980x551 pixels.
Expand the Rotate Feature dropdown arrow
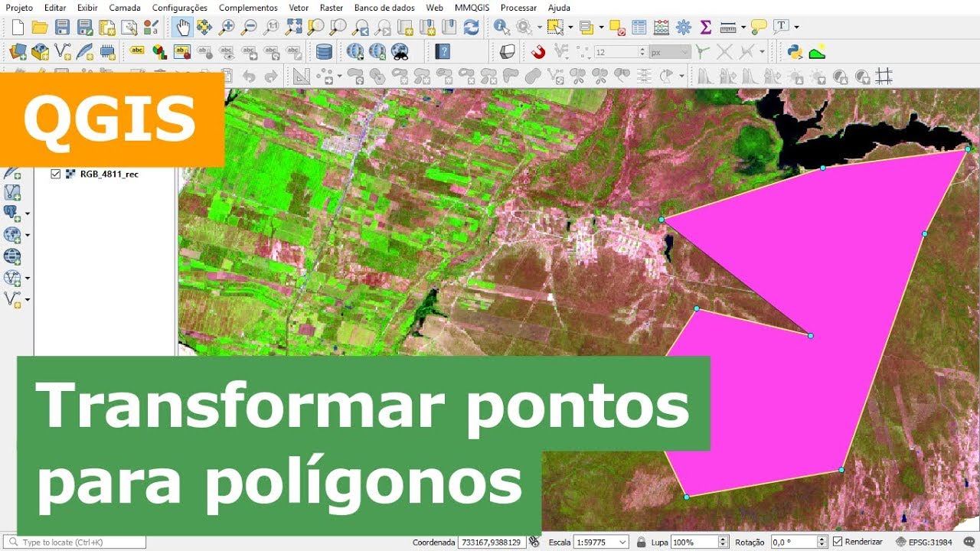point(681,77)
